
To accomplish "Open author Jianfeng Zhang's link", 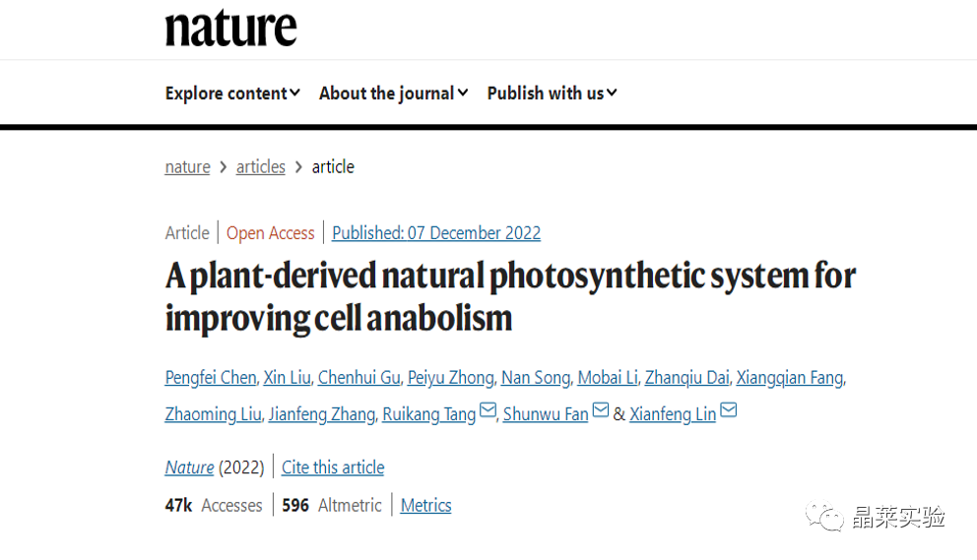I will click(322, 414).
